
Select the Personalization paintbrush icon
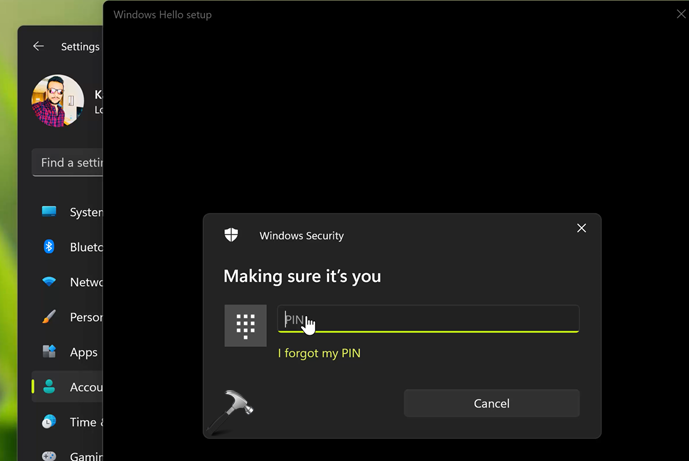pos(49,317)
